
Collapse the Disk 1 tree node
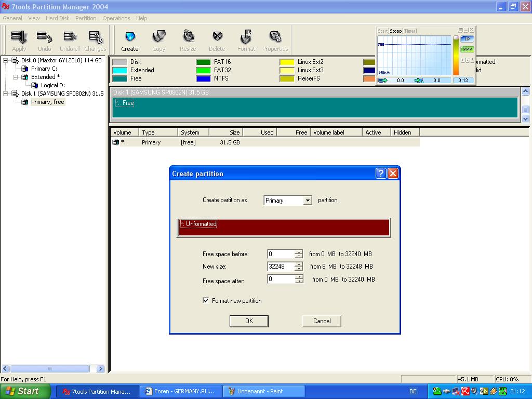[x=5, y=94]
